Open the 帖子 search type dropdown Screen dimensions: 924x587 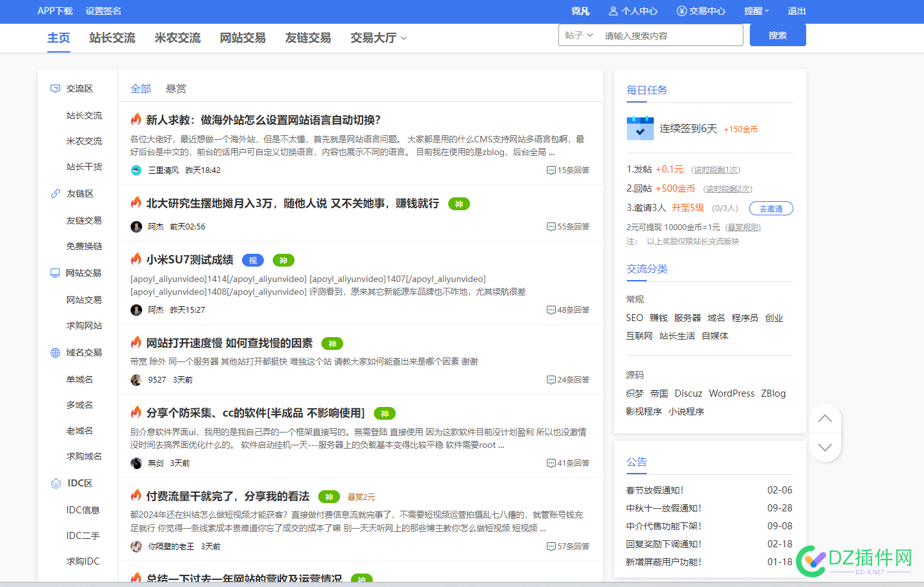(579, 35)
